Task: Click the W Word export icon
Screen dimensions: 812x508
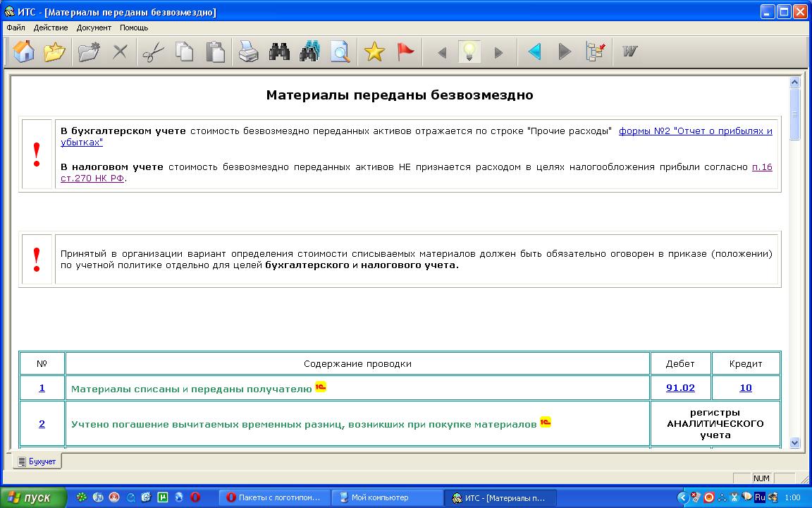Action: pos(629,52)
